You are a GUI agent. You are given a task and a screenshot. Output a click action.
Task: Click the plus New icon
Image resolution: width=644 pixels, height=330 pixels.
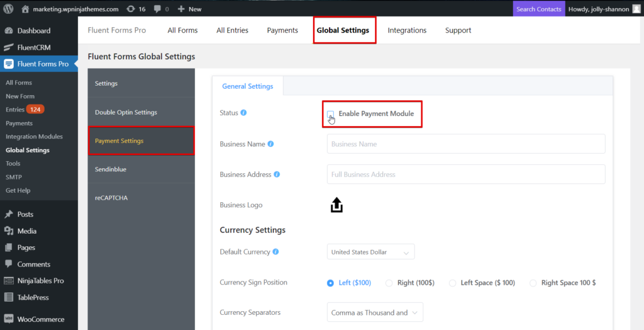pyautogui.click(x=181, y=9)
